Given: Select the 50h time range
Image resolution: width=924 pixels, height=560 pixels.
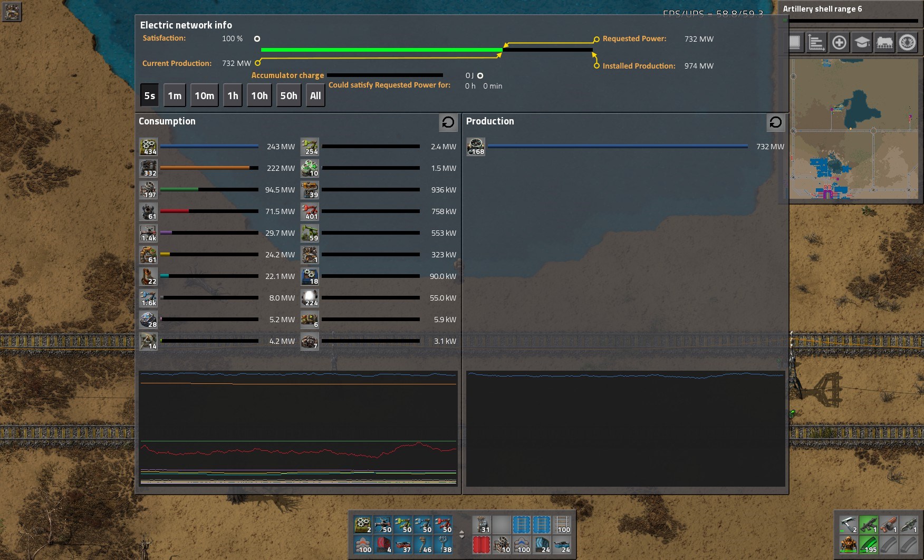Looking at the screenshot, I should (x=289, y=95).
